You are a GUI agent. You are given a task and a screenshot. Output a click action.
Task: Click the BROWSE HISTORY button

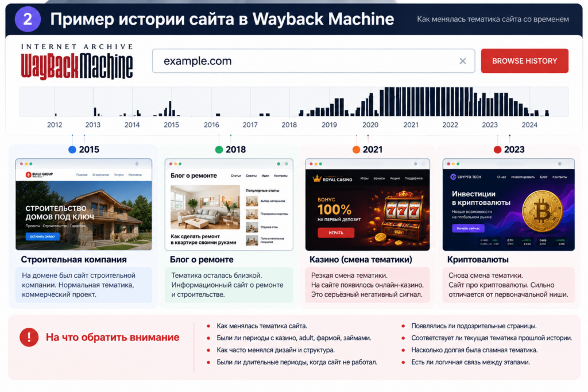(x=525, y=61)
